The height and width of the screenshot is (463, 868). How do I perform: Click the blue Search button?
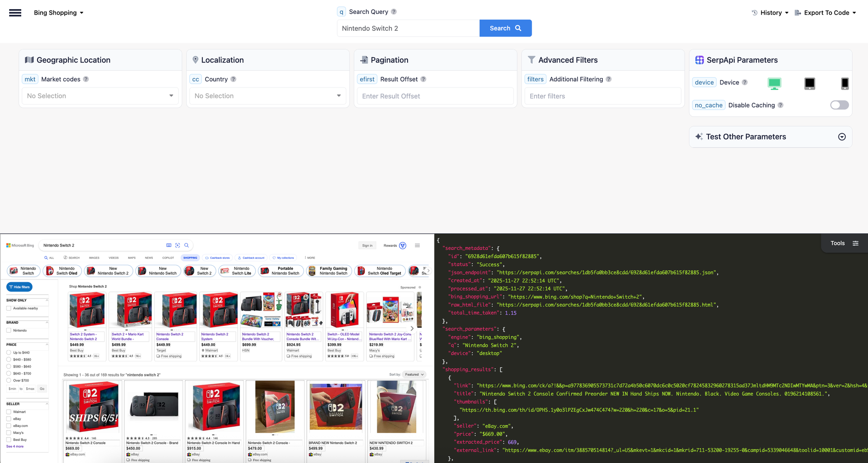[x=506, y=28]
